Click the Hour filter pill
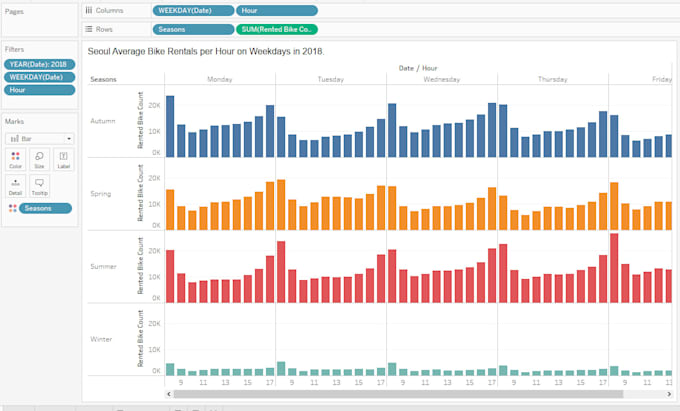This screenshot has width=680, height=411. 39,90
